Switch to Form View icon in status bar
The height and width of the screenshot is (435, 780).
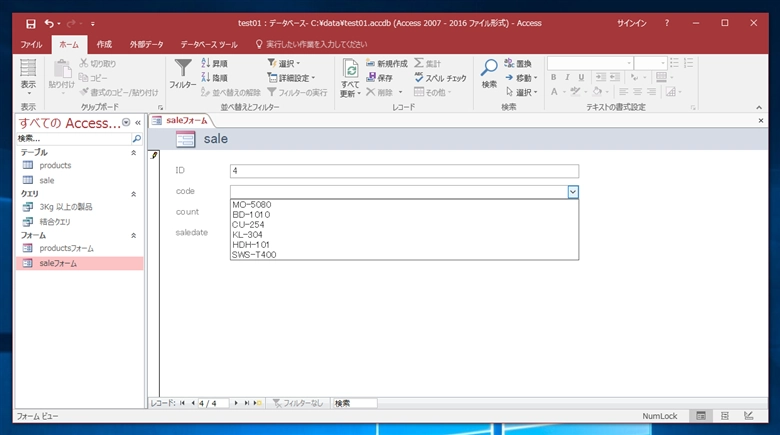pyautogui.click(x=701, y=416)
